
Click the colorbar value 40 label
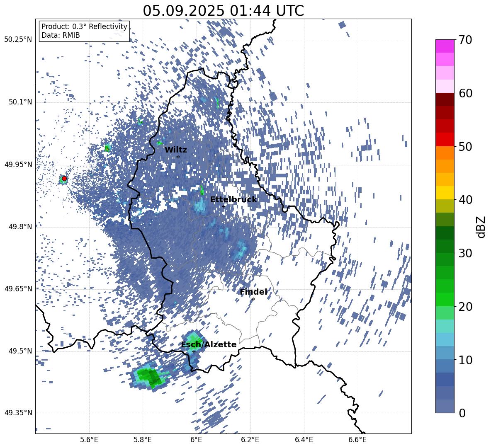point(465,200)
